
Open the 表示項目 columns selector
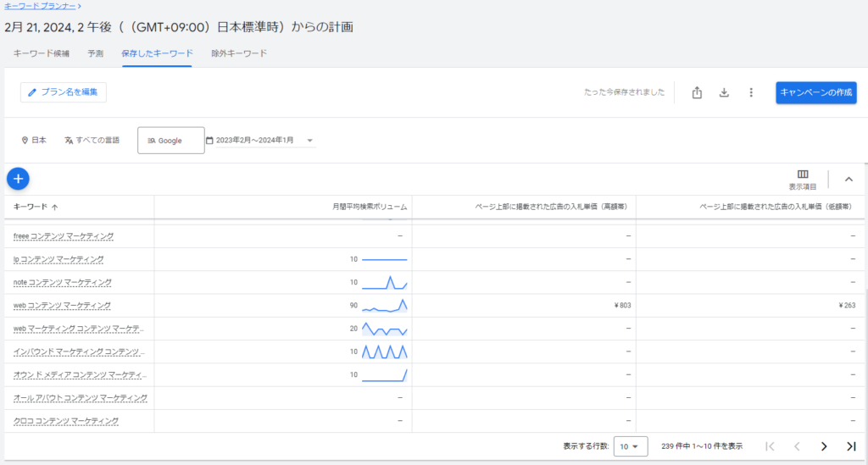(803, 179)
